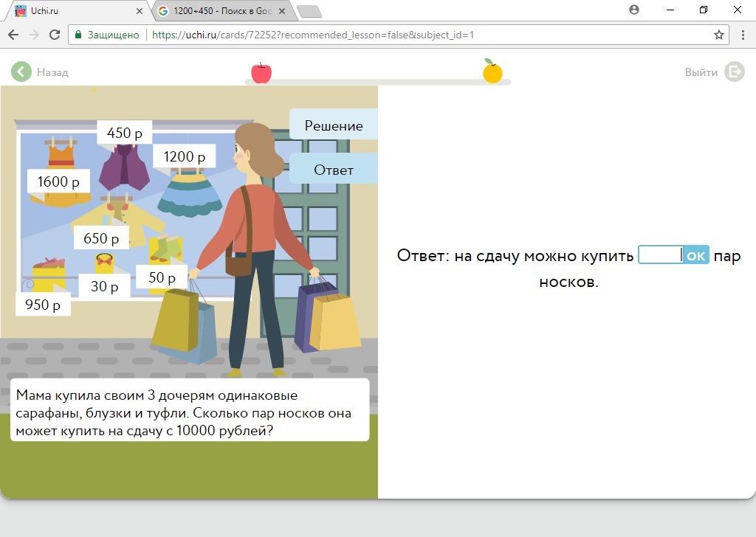Screen dimensions: 756x537
Task: Click the URL address bar
Action: 428,35
